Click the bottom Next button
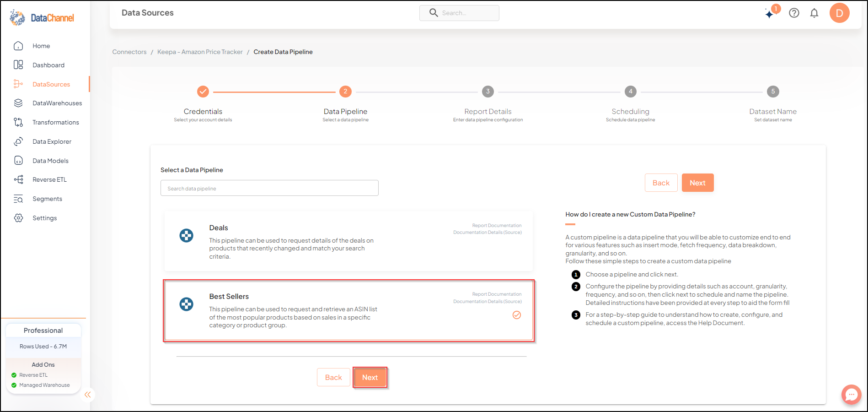Screen dimensions: 868x412 pos(370,377)
